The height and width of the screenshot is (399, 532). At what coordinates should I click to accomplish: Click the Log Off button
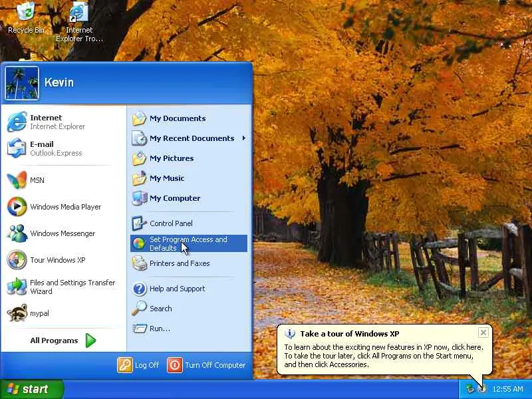coord(138,365)
